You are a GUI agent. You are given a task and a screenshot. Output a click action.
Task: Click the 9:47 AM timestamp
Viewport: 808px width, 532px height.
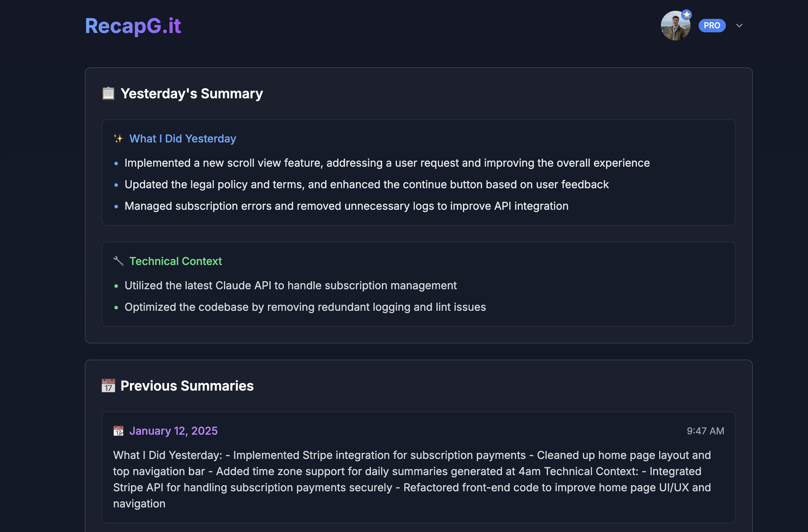pos(705,431)
